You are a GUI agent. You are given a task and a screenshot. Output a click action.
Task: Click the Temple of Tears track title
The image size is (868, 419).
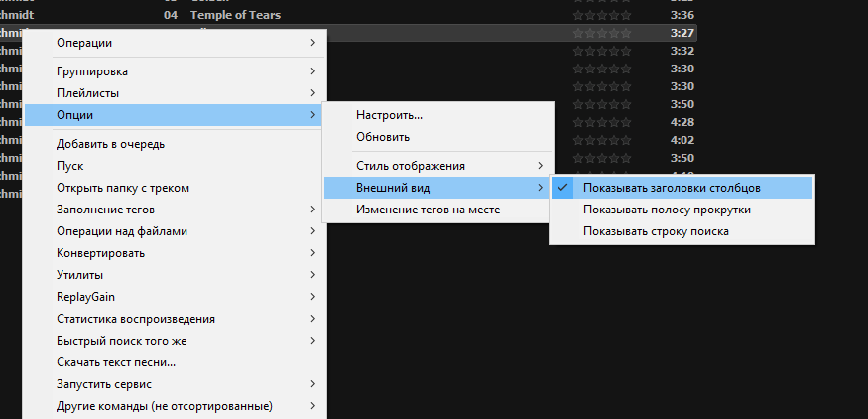click(x=235, y=15)
